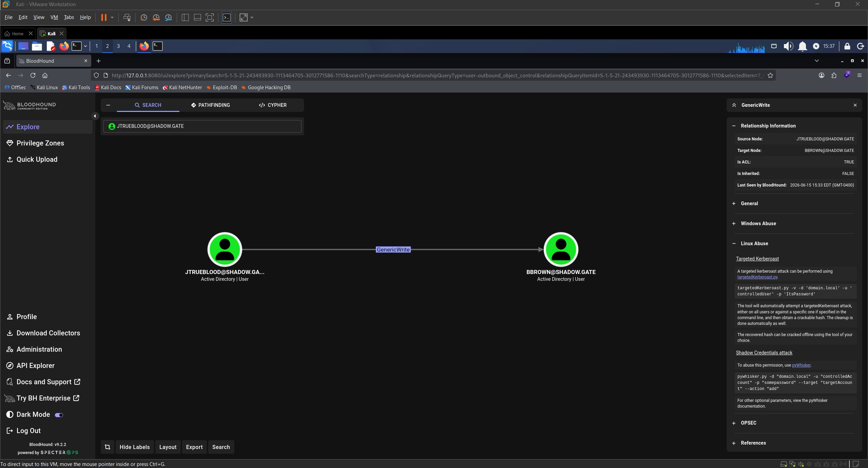Open Firefox account icon
This screenshot has width=868, height=468.
pos(822,75)
